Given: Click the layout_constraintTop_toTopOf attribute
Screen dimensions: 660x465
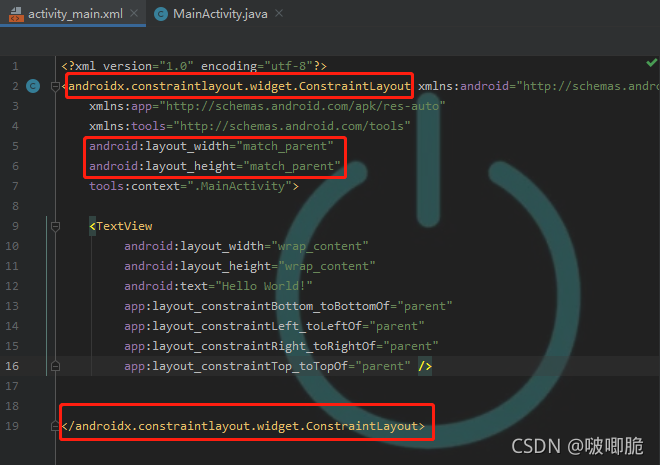Looking at the screenshot, I should pos(267,366).
